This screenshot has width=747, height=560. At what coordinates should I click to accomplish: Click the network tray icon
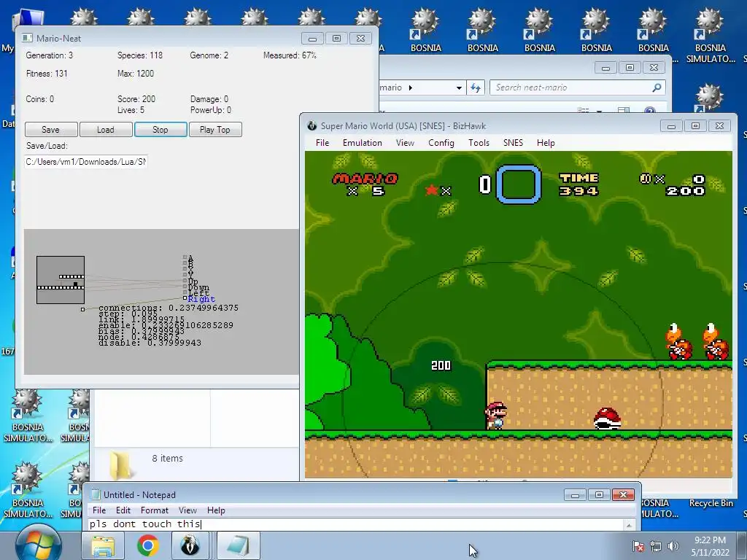point(656,546)
